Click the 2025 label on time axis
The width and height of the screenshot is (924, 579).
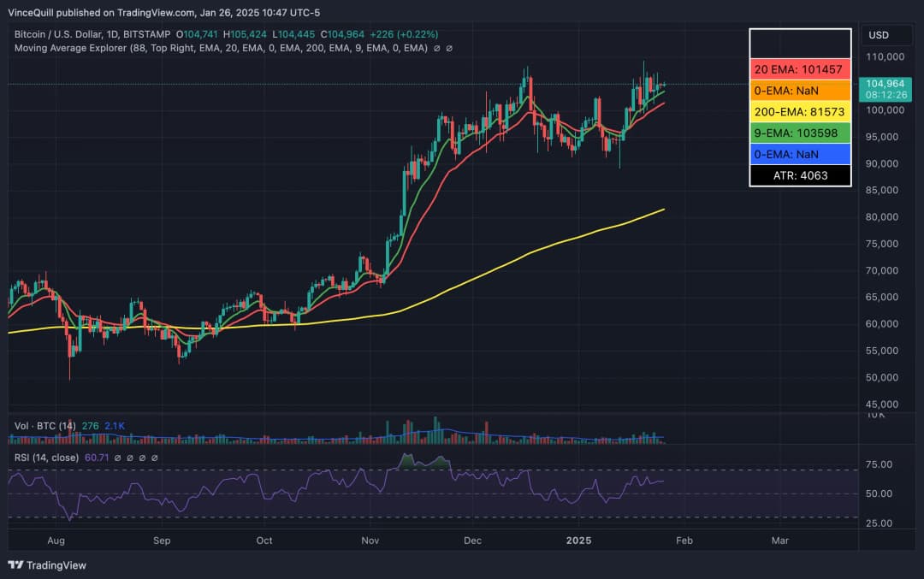[579, 541]
